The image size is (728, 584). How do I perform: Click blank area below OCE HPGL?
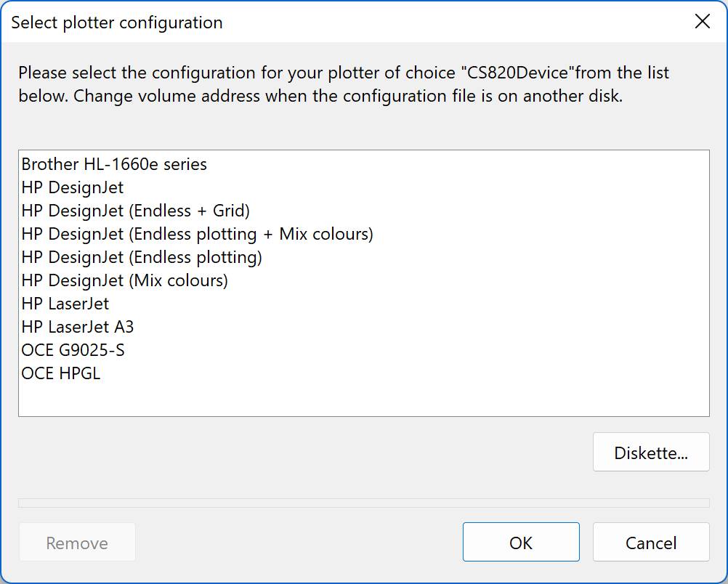363,400
